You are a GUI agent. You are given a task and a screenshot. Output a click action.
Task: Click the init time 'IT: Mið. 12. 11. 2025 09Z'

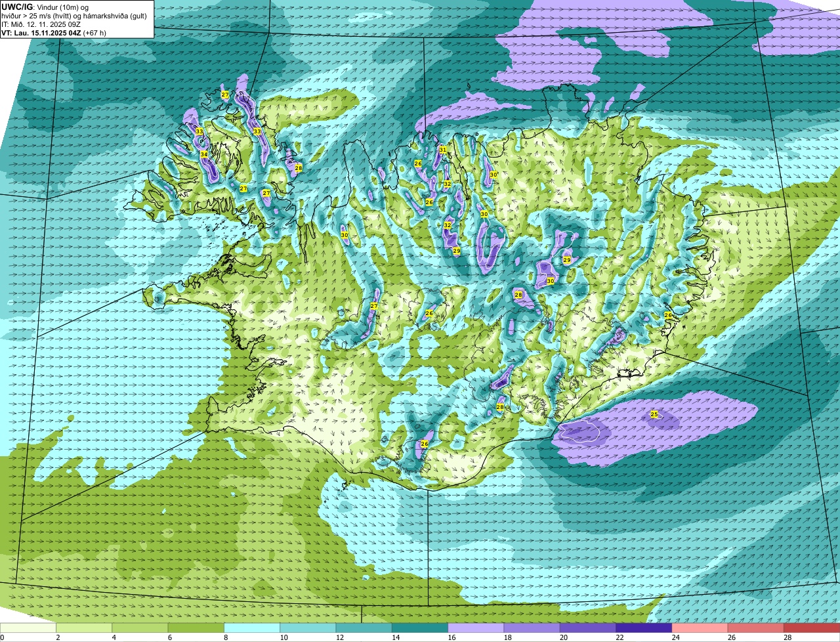41,24
